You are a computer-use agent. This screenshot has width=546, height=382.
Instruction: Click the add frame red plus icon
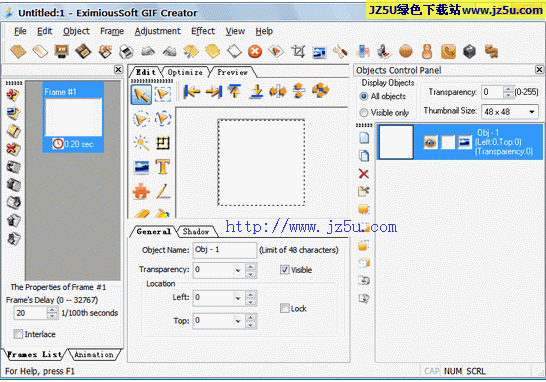pyautogui.click(x=13, y=95)
